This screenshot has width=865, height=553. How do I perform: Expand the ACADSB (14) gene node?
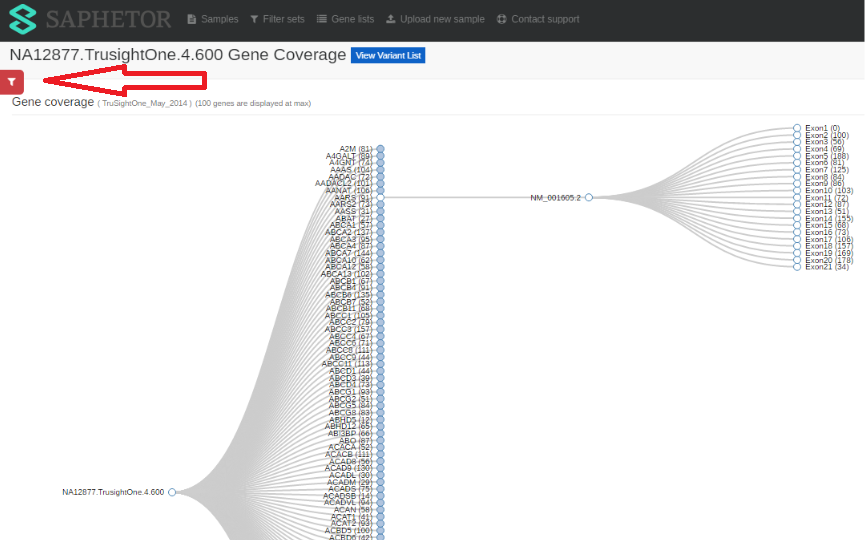pyautogui.click(x=380, y=496)
